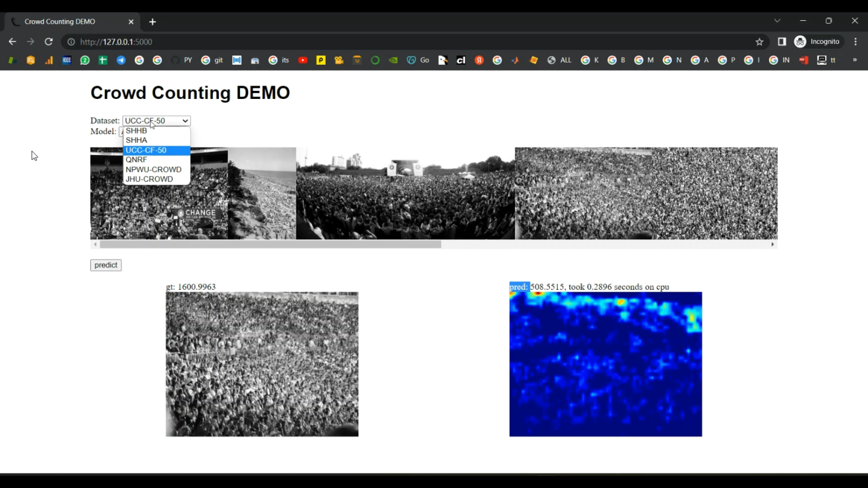
Task: Select SHHA from the dataset list
Action: (137, 140)
